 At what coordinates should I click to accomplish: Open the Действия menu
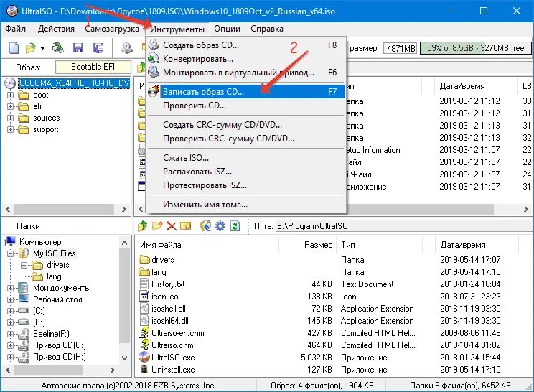[x=56, y=29]
